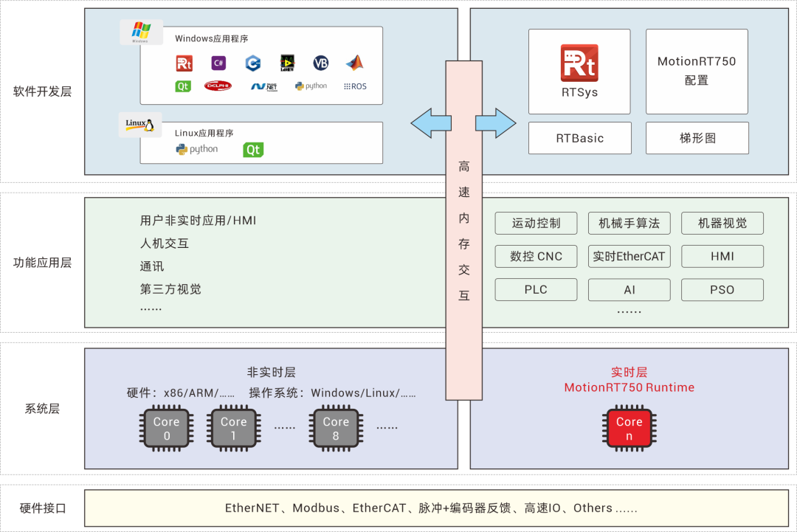This screenshot has width=797, height=532.
Task: Click the VB icon
Action: point(321,63)
